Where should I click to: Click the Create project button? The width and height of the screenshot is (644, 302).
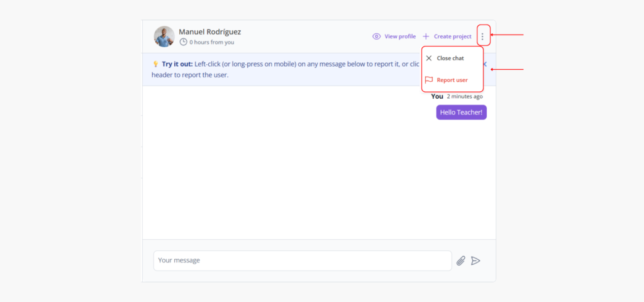coord(452,36)
